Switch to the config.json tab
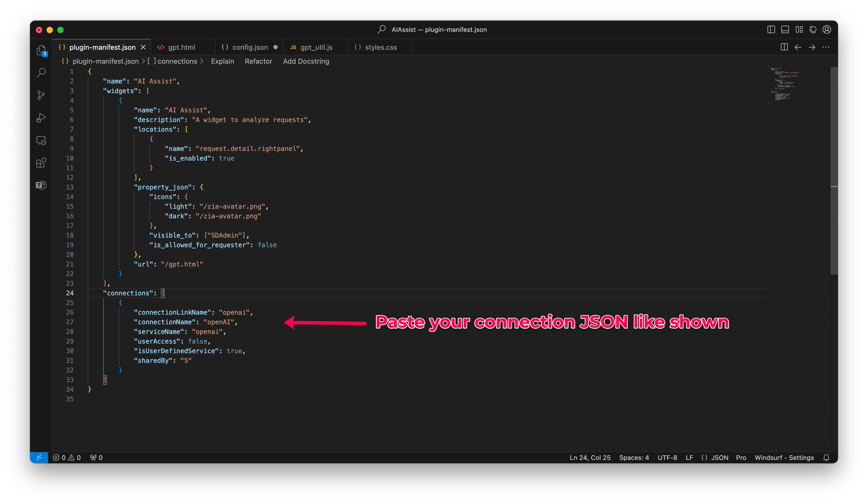The width and height of the screenshot is (868, 503). click(250, 47)
